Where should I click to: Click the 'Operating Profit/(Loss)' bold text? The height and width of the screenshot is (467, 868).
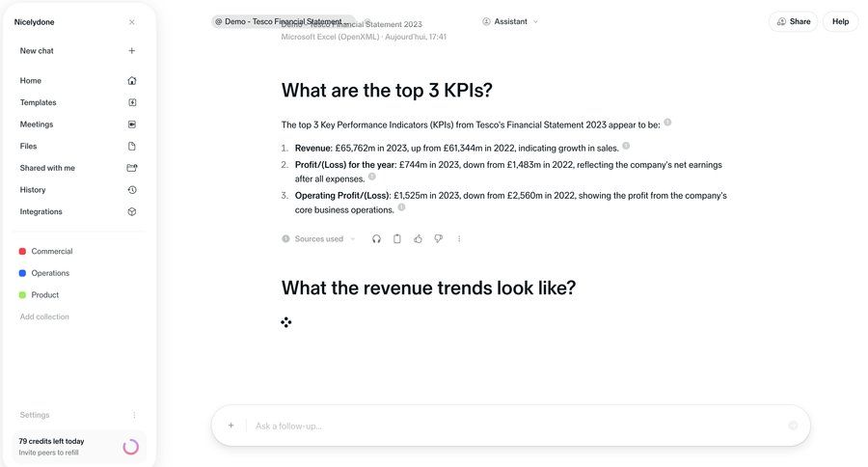tap(343, 196)
